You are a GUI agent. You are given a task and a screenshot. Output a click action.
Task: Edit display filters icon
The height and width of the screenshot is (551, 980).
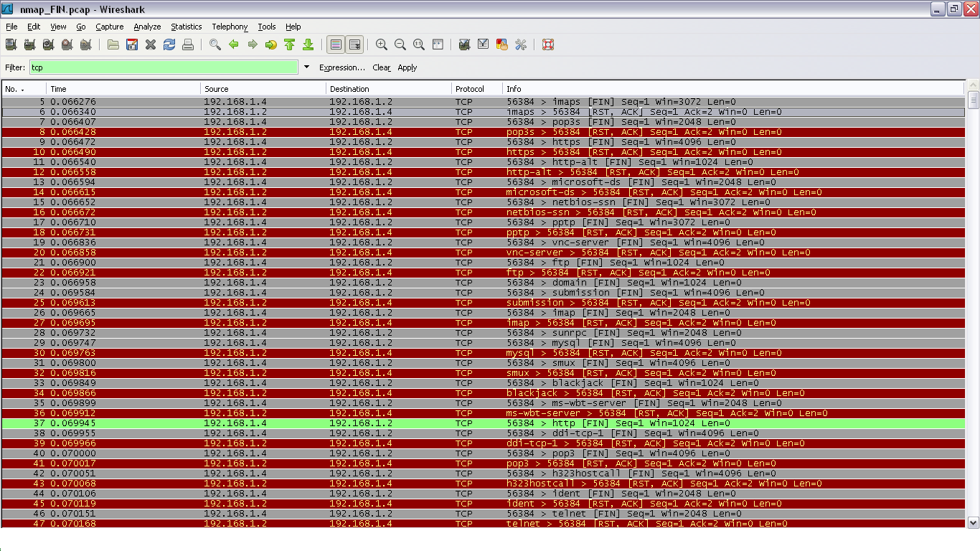[484, 44]
